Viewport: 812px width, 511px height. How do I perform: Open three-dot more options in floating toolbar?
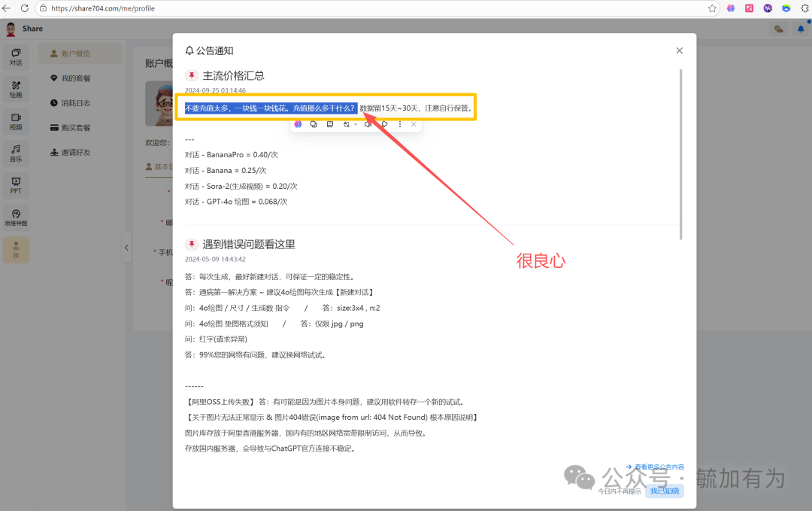[400, 124]
